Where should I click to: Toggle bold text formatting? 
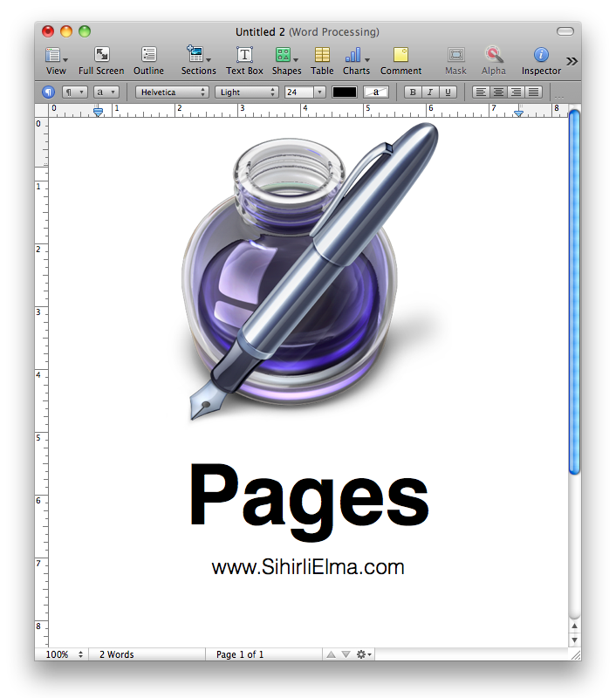pyautogui.click(x=413, y=92)
